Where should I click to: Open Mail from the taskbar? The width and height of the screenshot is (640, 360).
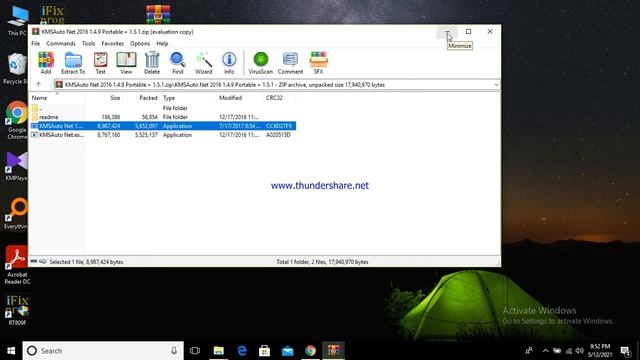(288, 351)
